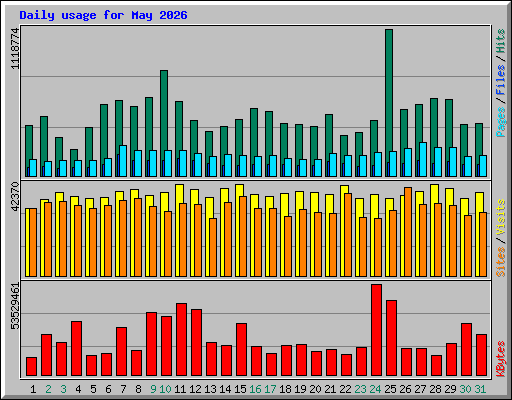Click the 'Visits' legend label

(x=501, y=218)
